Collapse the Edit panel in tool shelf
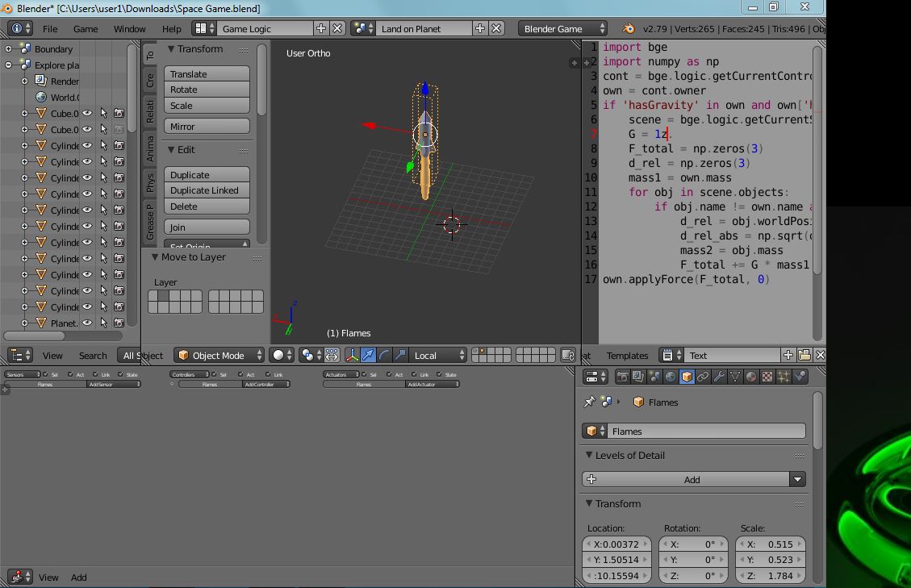Viewport: 911px width, 588px height. point(171,149)
